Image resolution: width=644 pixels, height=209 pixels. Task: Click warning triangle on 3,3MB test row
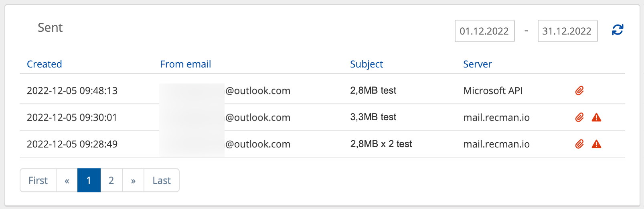(596, 117)
